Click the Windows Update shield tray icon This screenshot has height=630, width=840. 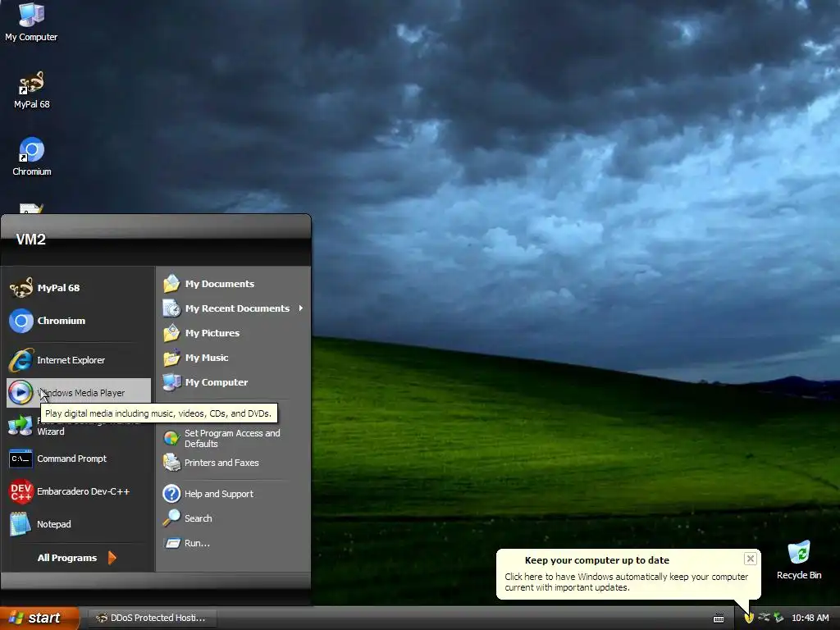(x=749, y=619)
